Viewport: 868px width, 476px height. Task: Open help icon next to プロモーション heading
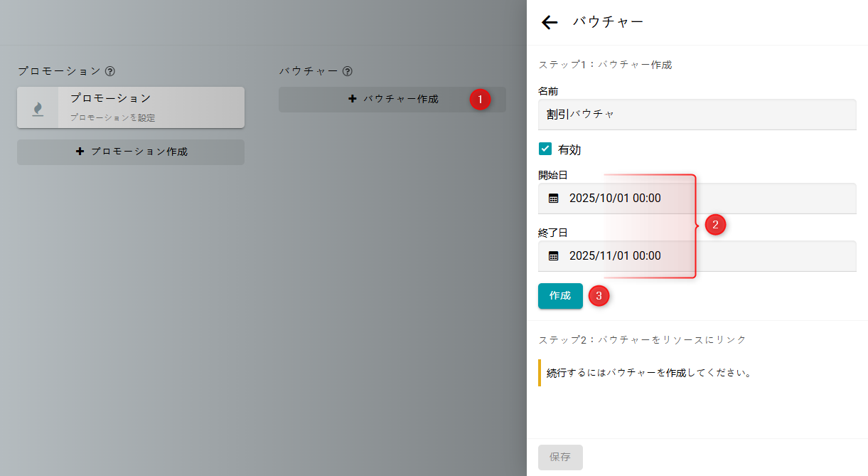click(110, 71)
